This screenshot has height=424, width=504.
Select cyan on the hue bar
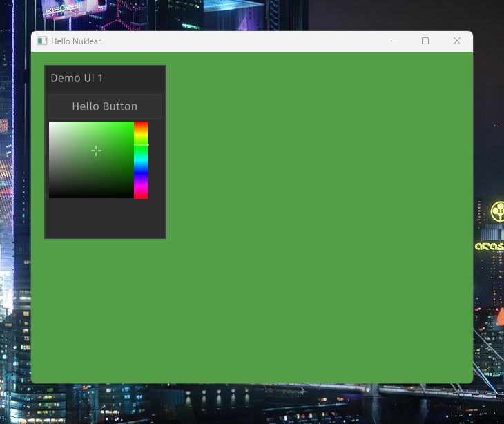(x=141, y=160)
